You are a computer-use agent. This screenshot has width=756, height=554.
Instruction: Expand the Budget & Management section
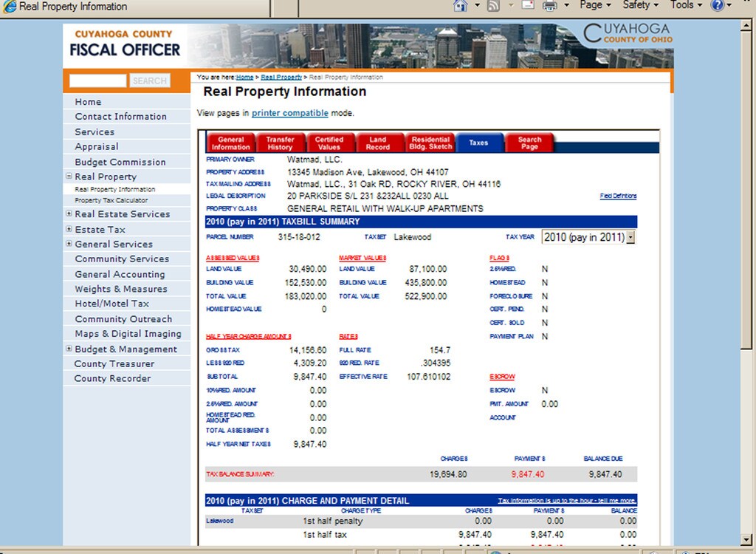click(x=69, y=349)
